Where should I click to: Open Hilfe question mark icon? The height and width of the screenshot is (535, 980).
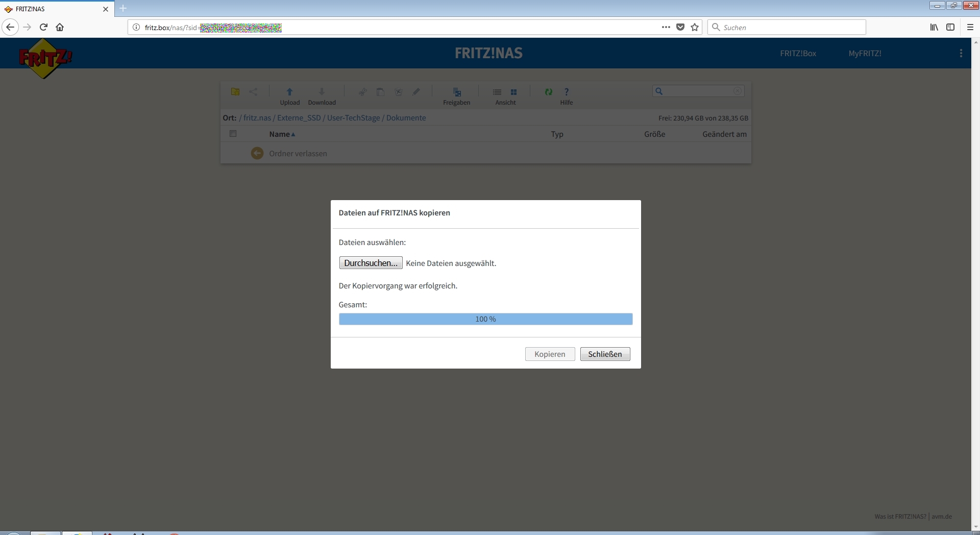567,92
